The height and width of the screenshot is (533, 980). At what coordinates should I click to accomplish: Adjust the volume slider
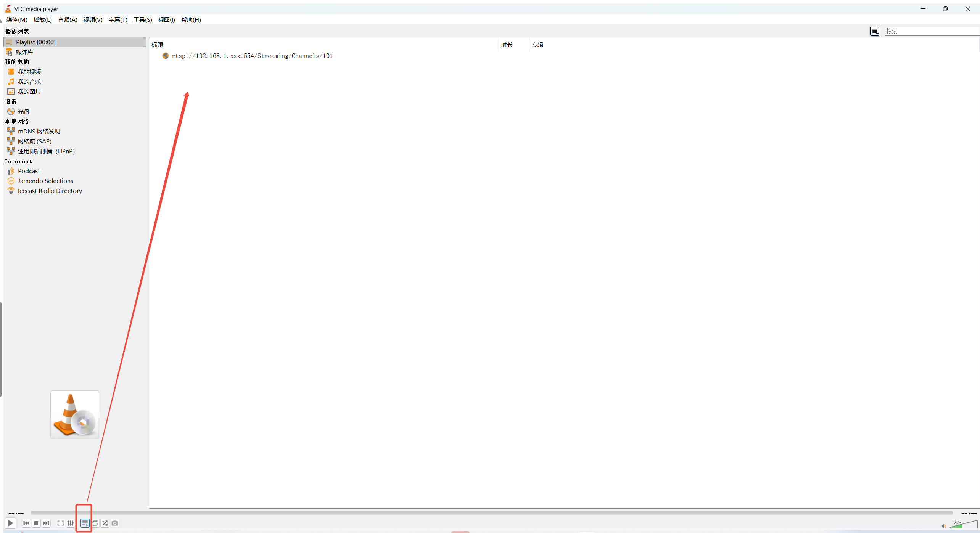click(x=964, y=525)
